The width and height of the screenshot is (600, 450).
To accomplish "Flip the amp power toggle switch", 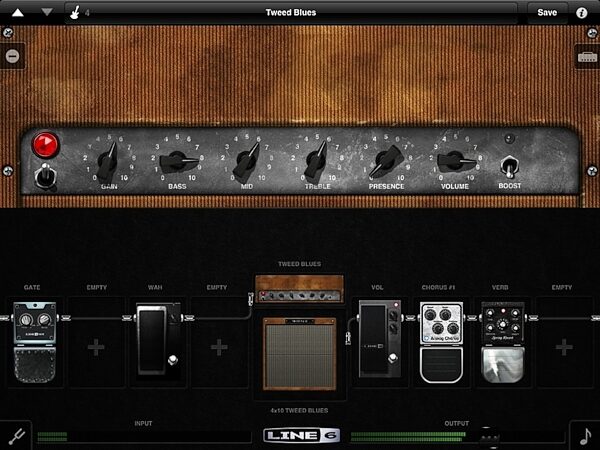I will point(45,175).
